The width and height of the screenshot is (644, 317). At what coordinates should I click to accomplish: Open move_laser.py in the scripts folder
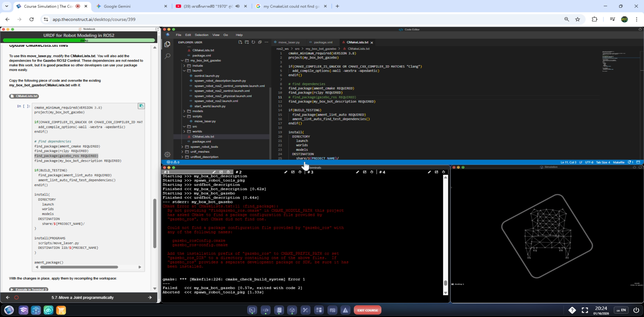(x=205, y=121)
